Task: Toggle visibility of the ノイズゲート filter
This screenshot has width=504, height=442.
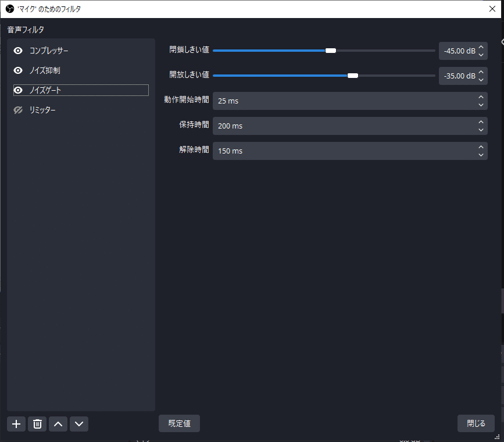Action: click(17, 90)
